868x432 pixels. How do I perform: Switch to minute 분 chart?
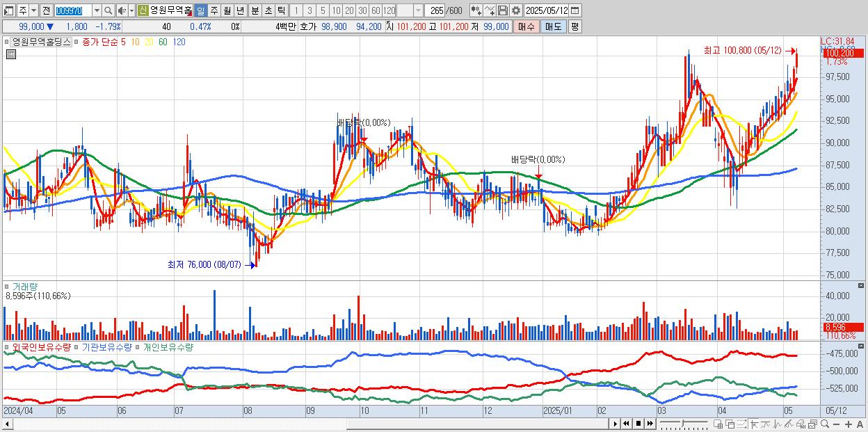coord(255,10)
